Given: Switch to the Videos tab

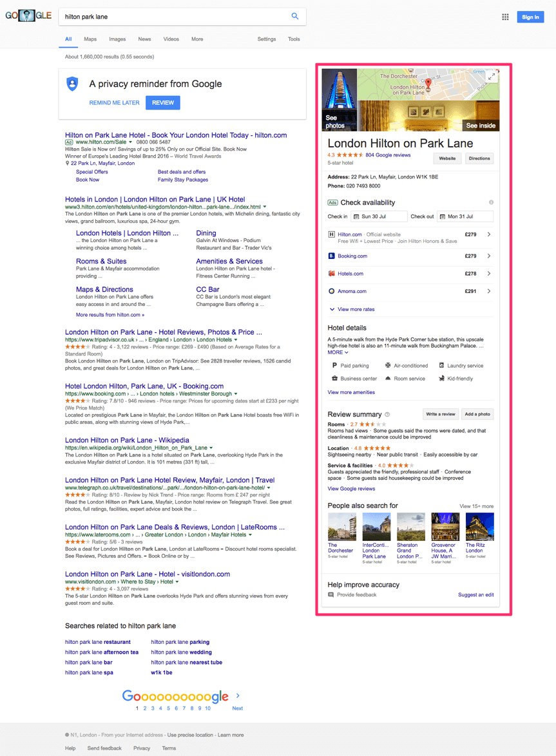Looking at the screenshot, I should (171, 39).
